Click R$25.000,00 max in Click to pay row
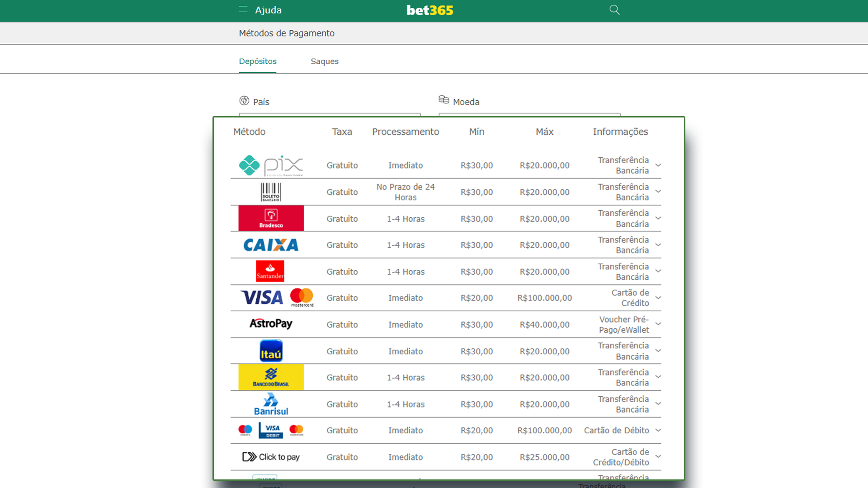Image resolution: width=868 pixels, height=488 pixels. 544,457
